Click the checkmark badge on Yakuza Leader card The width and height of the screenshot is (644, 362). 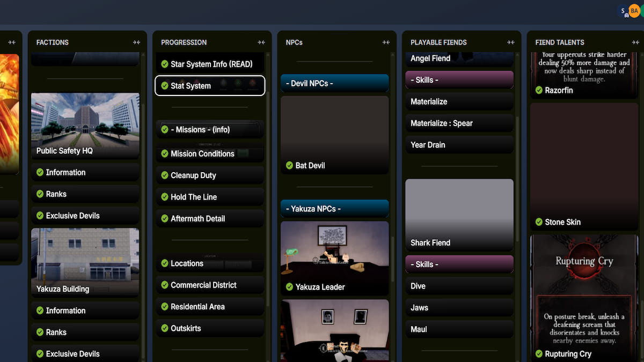(290, 287)
